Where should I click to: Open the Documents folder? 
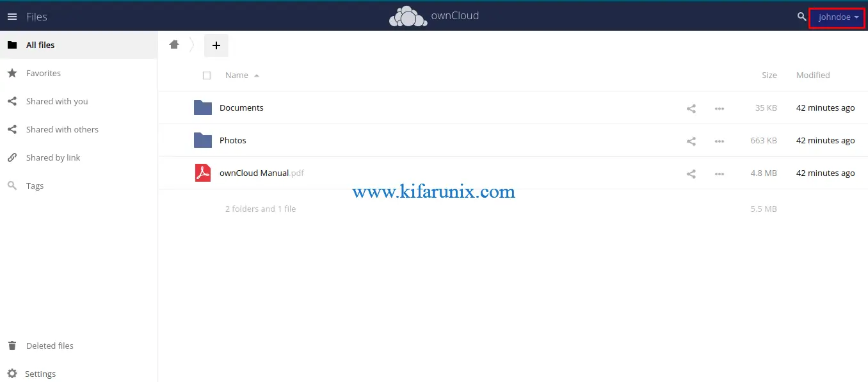tap(241, 108)
